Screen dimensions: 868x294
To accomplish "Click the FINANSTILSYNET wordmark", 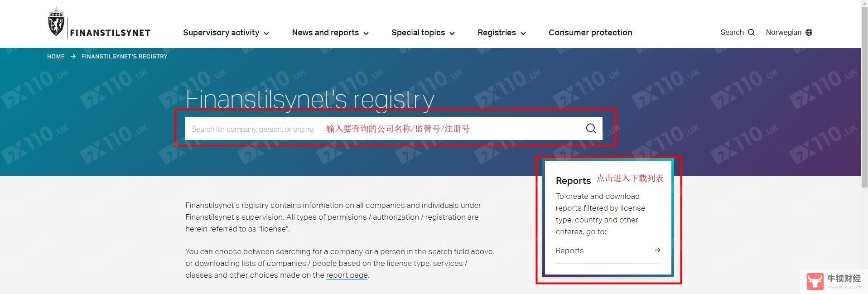I will click(110, 33).
